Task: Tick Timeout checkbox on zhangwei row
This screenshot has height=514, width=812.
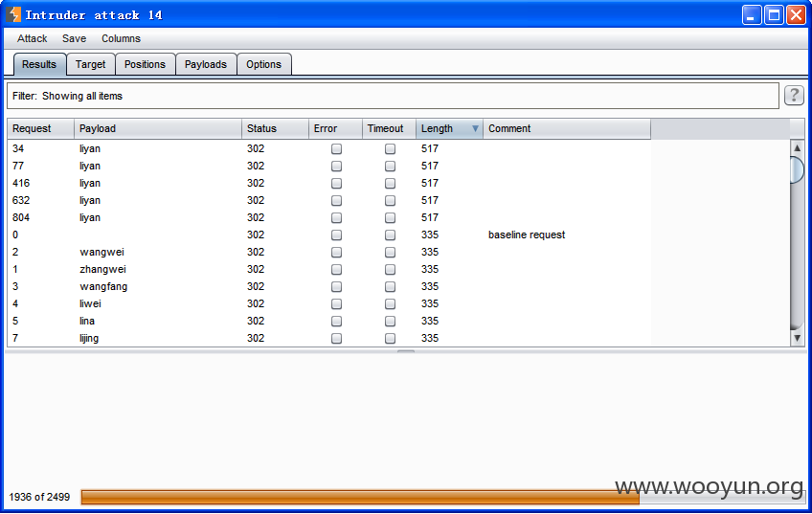Action: pos(390,269)
